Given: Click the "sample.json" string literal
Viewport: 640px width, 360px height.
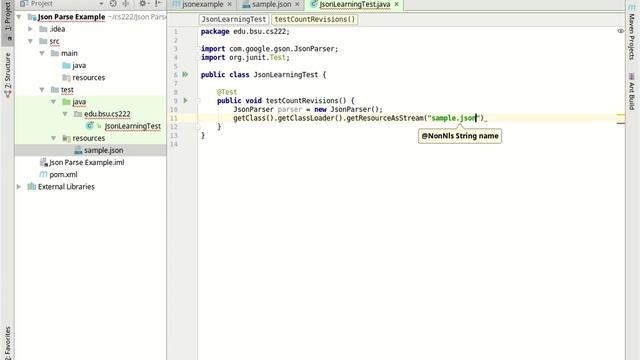Looking at the screenshot, I should (x=455, y=118).
